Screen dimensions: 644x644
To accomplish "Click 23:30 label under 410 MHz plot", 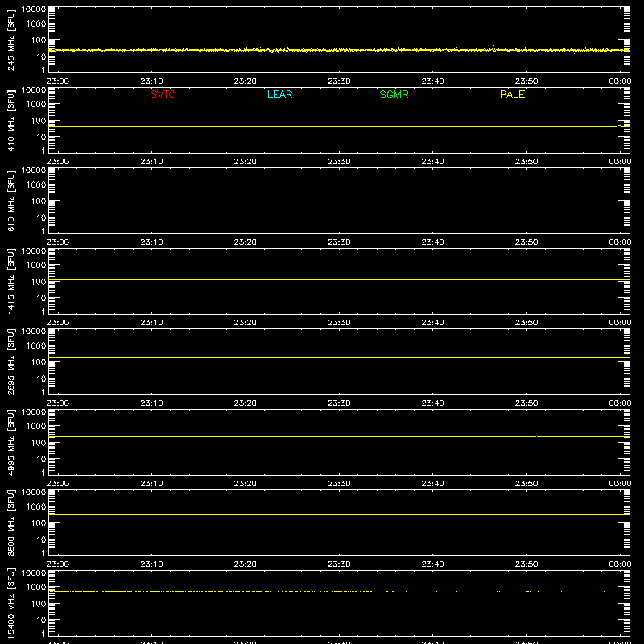I will tap(339, 162).
